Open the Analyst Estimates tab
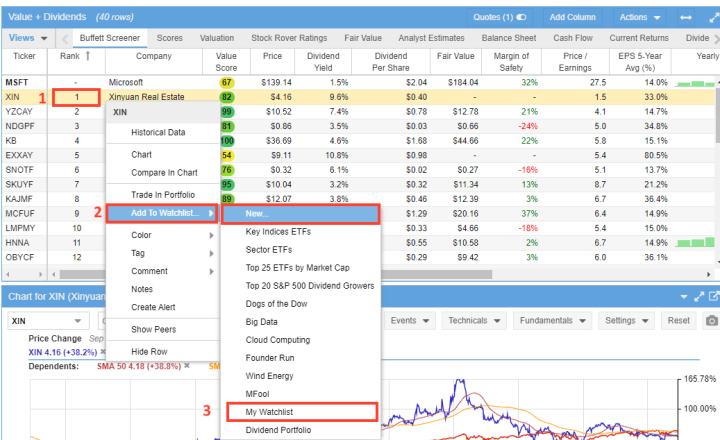 (x=431, y=38)
